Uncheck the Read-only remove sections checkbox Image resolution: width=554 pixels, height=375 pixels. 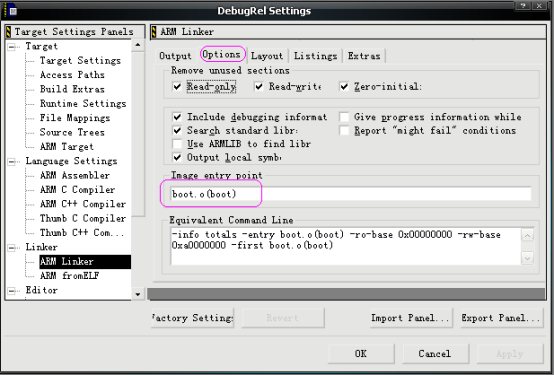[177, 87]
